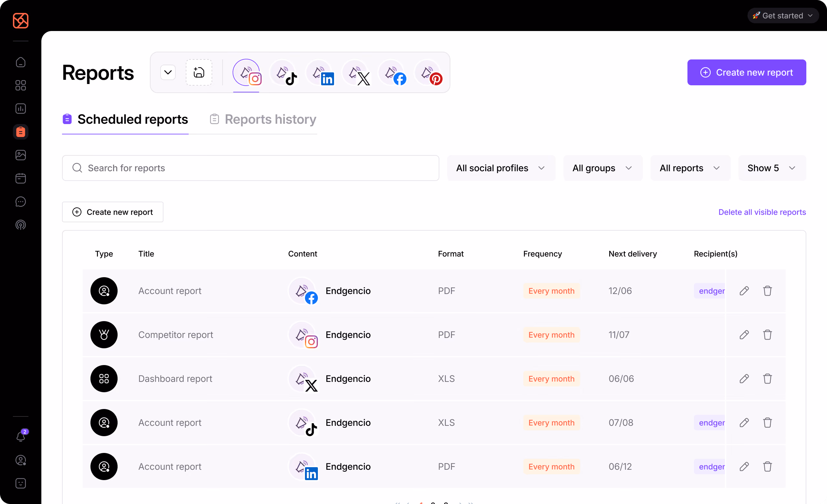Screen dimensions: 827x504
Task: Edit the Account report due 12/06
Action: click(x=744, y=291)
